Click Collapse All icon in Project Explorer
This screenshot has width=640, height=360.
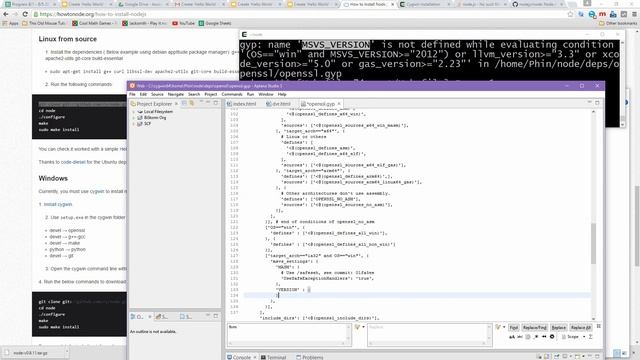(184, 103)
